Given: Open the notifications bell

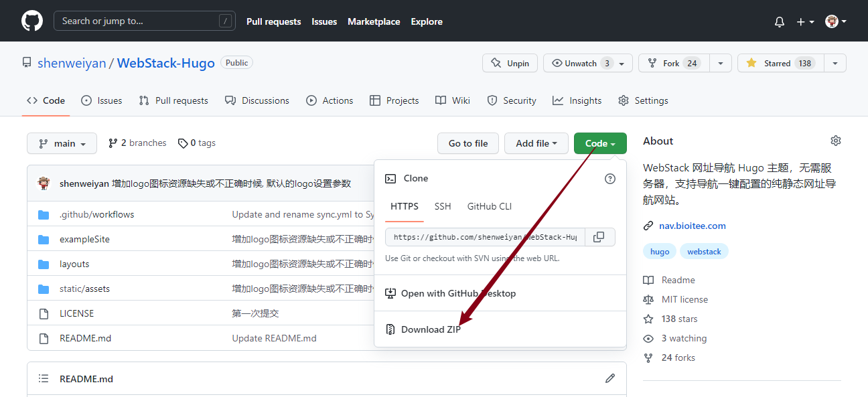Looking at the screenshot, I should coord(779,21).
